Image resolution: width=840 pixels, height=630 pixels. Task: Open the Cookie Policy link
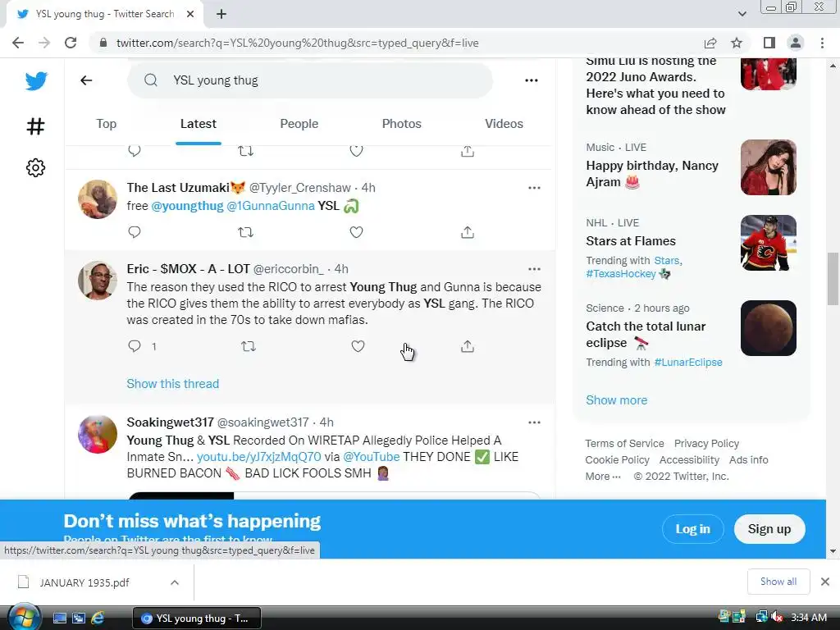tap(617, 459)
